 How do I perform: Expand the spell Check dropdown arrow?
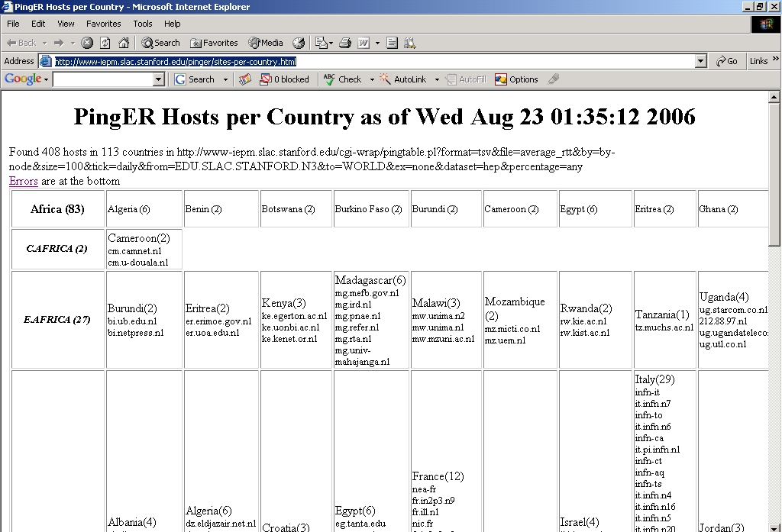point(372,79)
